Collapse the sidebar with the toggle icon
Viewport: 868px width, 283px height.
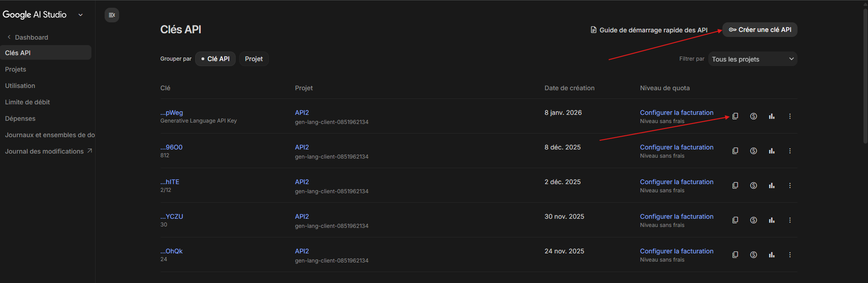[x=112, y=15]
